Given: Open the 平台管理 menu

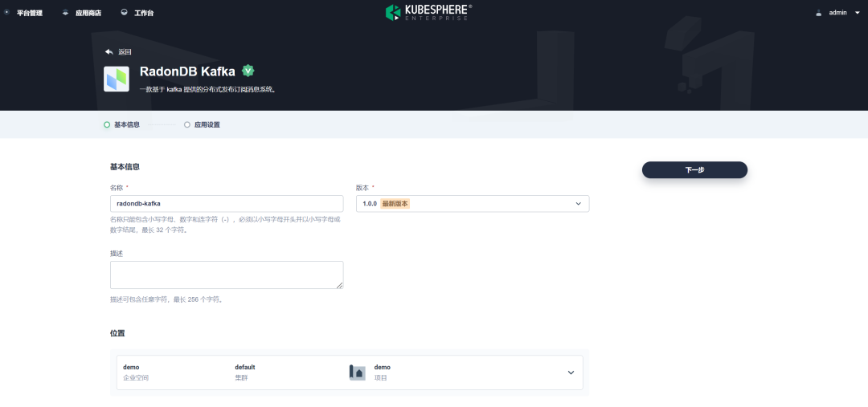Looking at the screenshot, I should (30, 13).
